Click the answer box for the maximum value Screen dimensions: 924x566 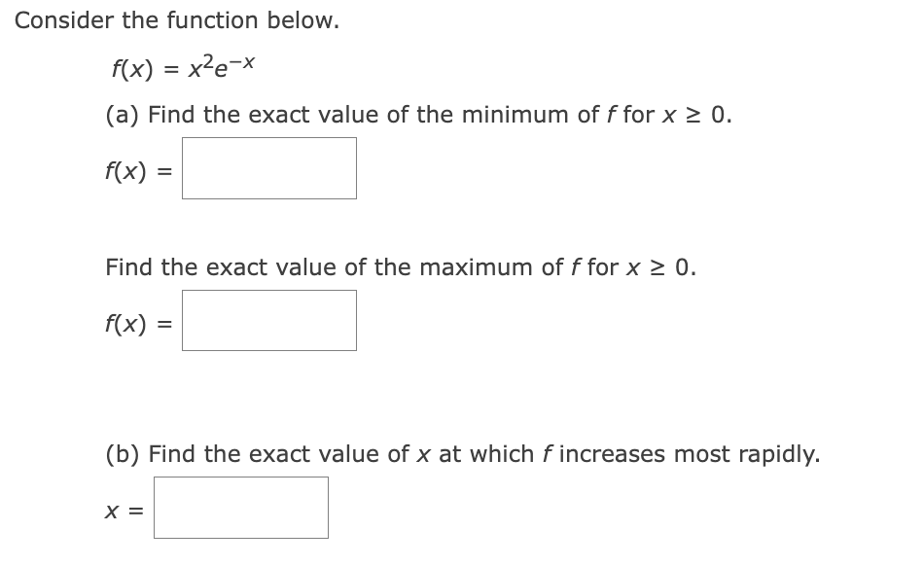(x=269, y=320)
